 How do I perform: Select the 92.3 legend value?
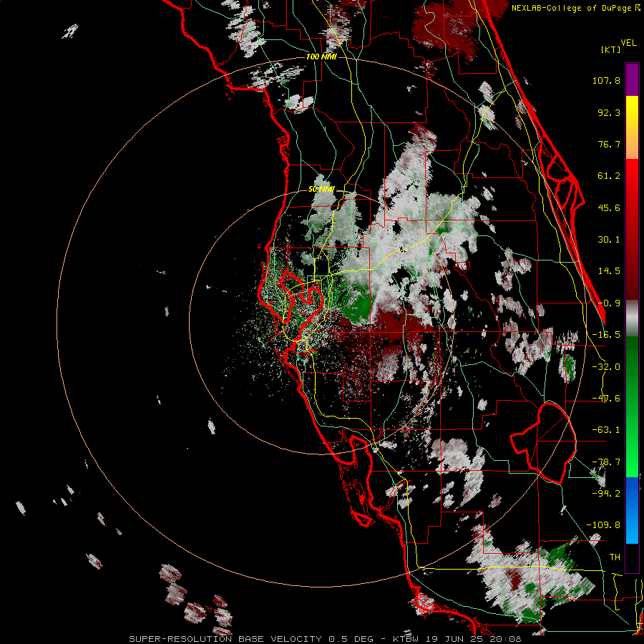(609, 112)
